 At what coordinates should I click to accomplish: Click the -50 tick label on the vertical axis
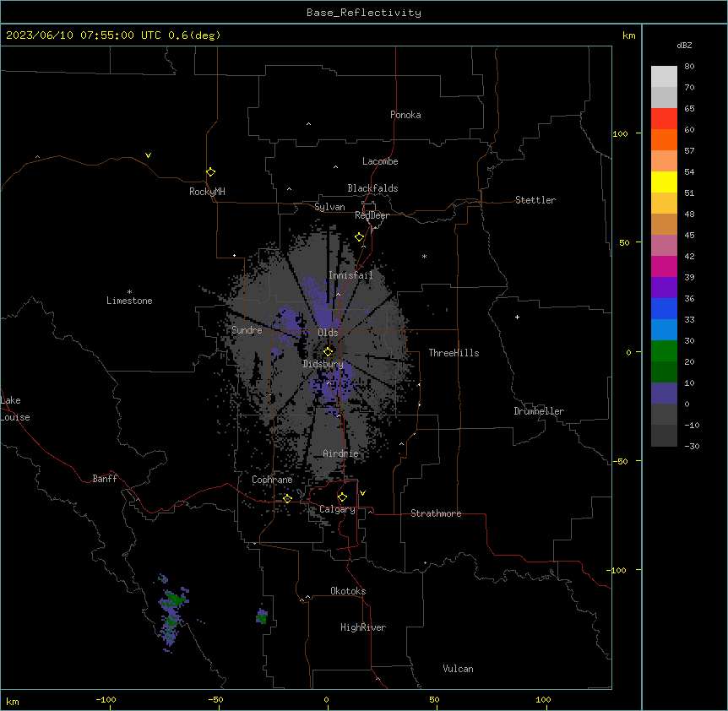620,461
